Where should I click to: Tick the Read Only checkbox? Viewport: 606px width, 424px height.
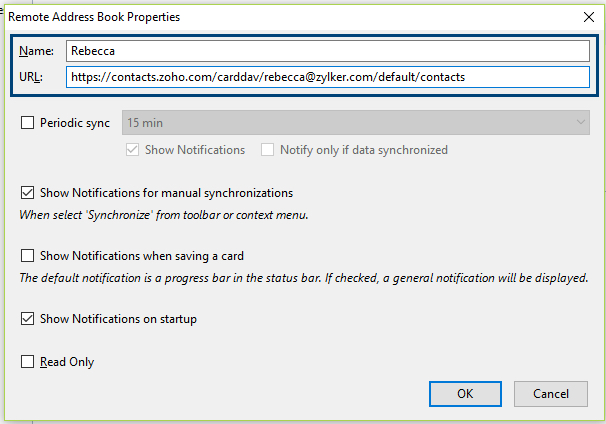[28, 362]
